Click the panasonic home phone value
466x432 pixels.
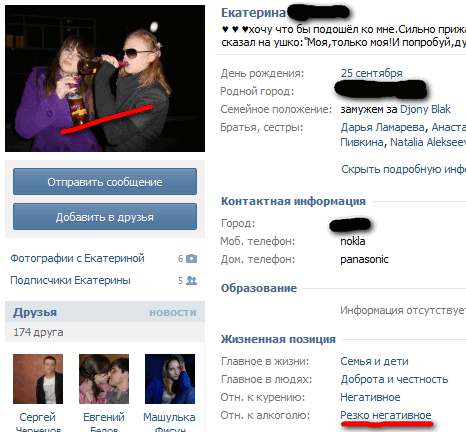[x=364, y=259]
